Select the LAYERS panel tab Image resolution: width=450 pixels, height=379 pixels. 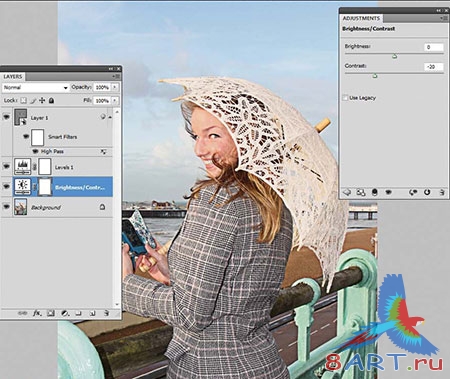[x=13, y=77]
